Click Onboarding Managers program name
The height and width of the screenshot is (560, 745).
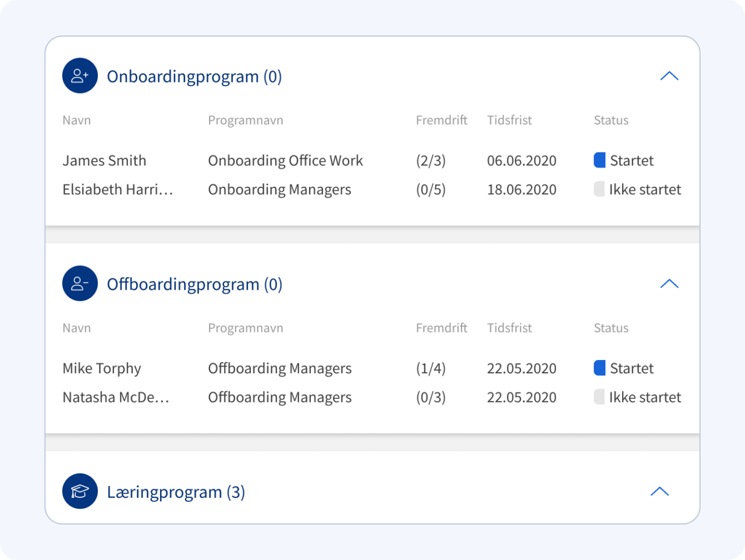point(279,190)
